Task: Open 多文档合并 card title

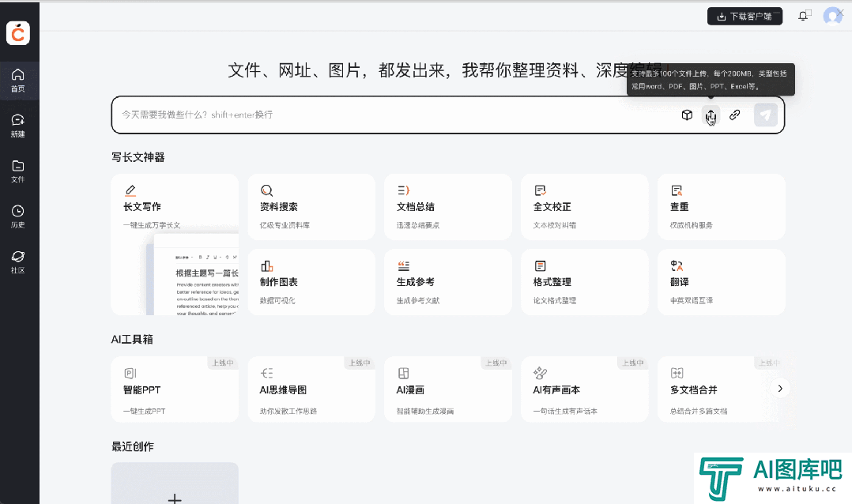Action: tap(694, 390)
